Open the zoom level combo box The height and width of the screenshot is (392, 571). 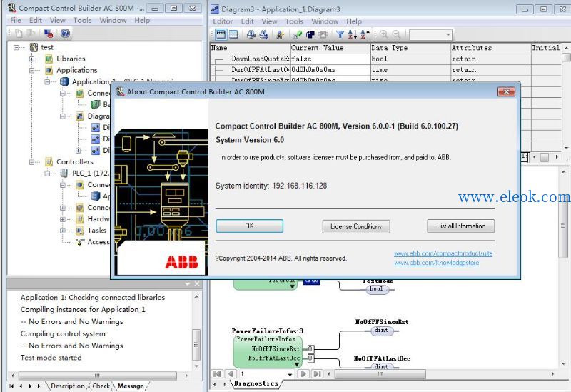tap(430, 35)
